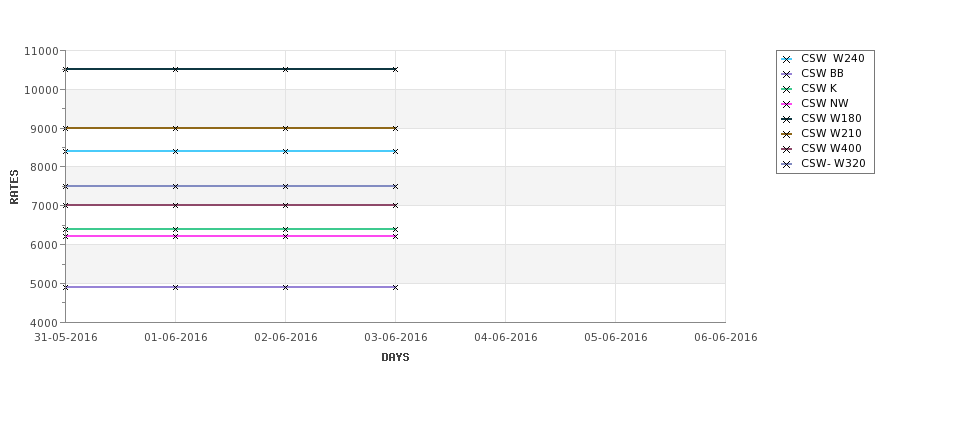The image size is (975, 429).
Task: Click the CSW W180 data point at 03-06-2016
Action: click(x=395, y=69)
